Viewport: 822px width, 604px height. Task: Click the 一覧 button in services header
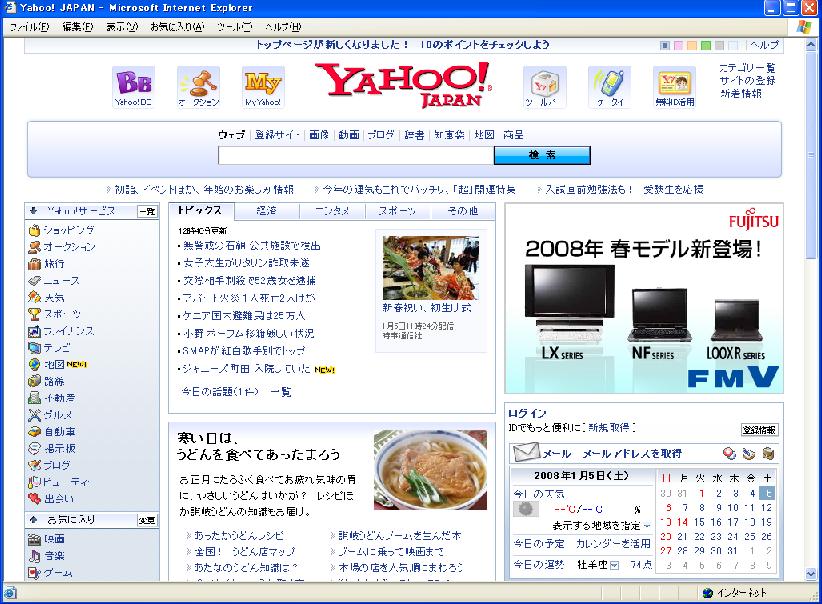147,211
